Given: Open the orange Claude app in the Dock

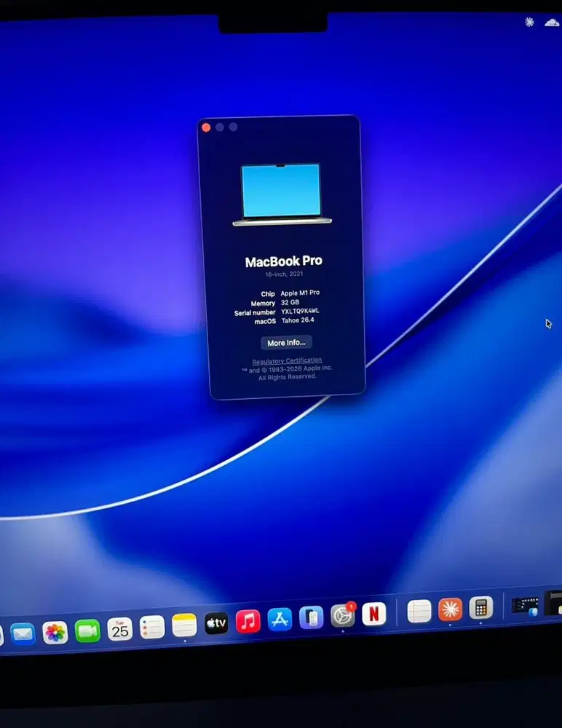Looking at the screenshot, I should (450, 609).
